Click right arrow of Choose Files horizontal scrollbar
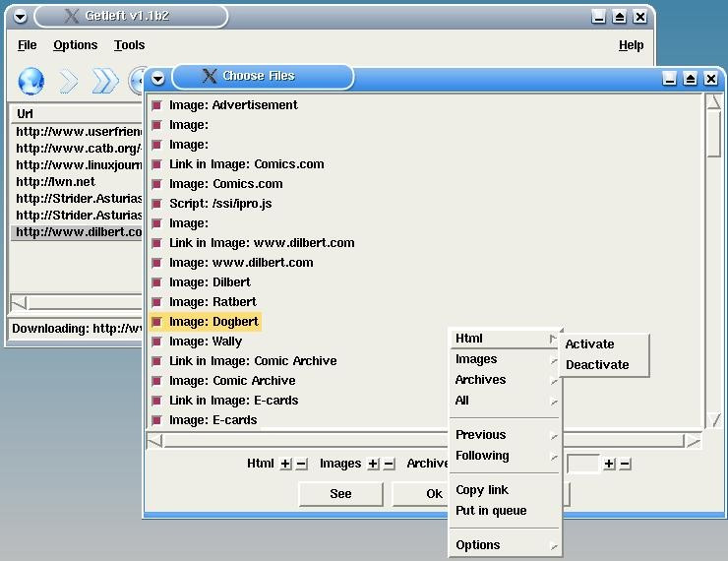The width and height of the screenshot is (728, 561). pyautogui.click(x=693, y=441)
